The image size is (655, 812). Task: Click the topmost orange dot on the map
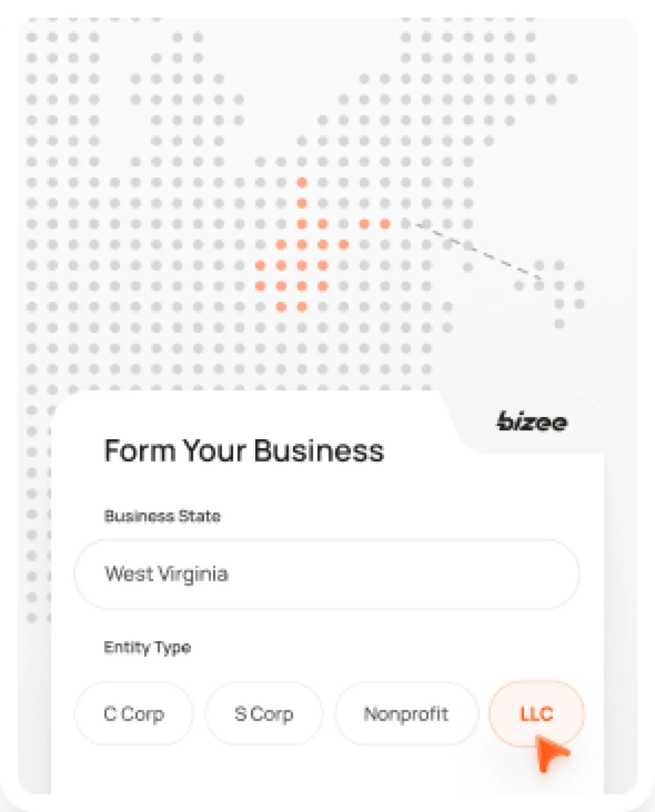(301, 182)
